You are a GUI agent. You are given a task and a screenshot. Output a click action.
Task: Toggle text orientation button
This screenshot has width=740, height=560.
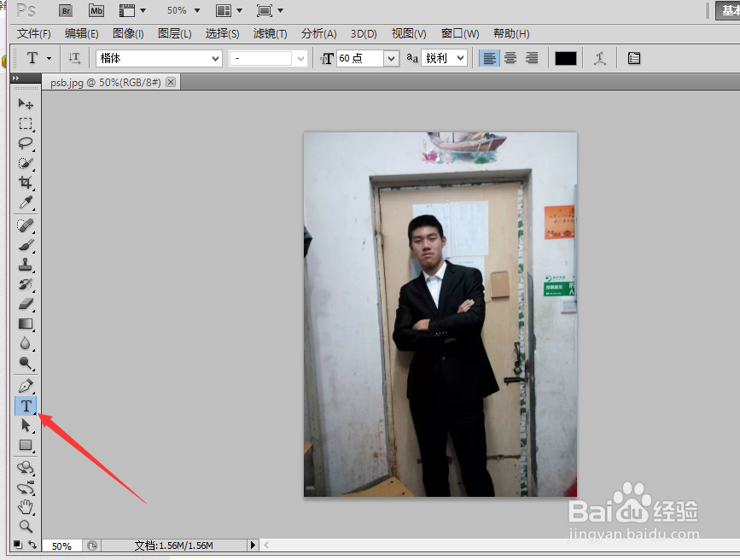click(74, 58)
